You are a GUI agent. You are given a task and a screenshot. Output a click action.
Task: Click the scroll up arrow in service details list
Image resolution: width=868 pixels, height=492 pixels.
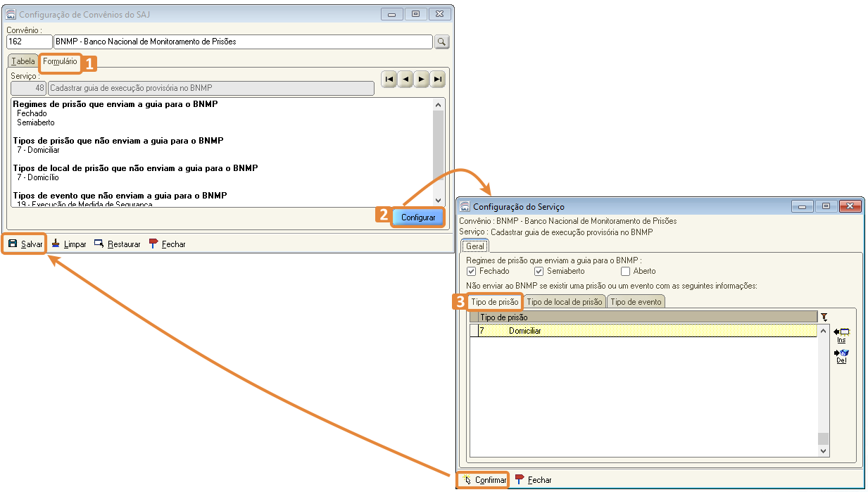point(438,104)
